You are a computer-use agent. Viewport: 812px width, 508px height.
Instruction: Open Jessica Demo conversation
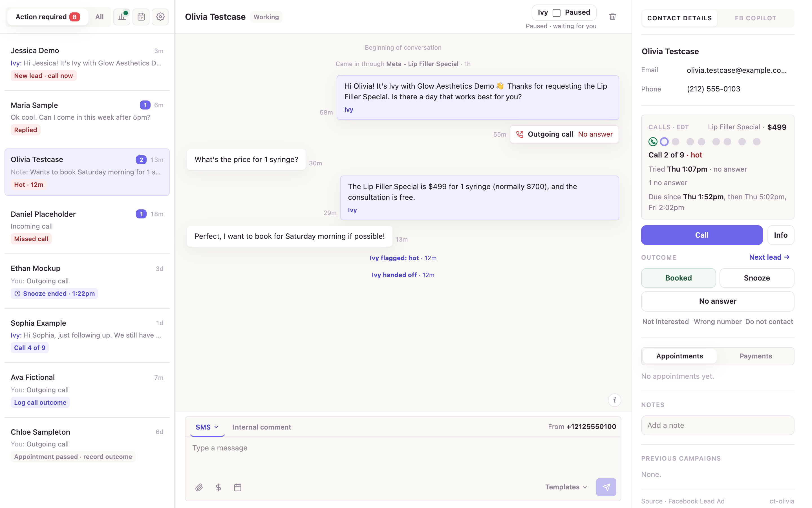87,63
